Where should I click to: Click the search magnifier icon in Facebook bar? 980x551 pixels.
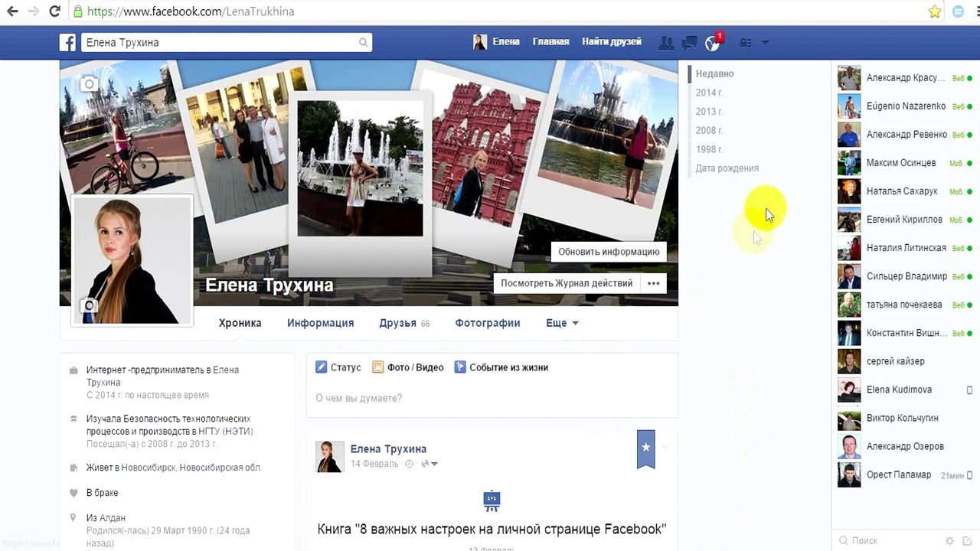[364, 42]
